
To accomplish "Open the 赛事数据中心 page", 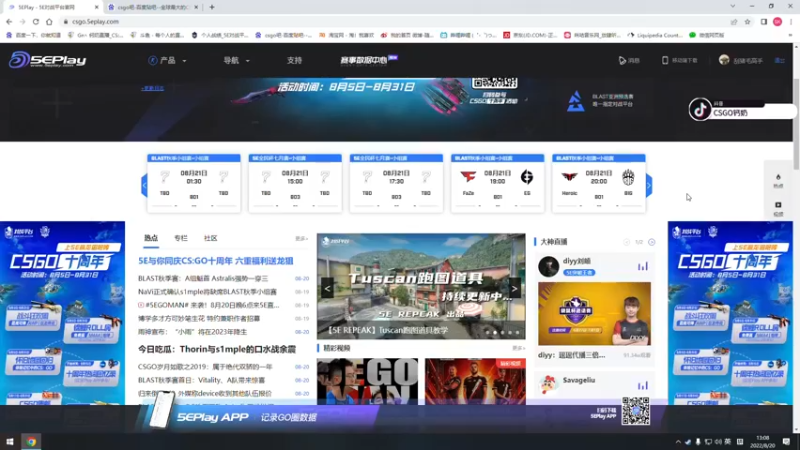I will [368, 60].
